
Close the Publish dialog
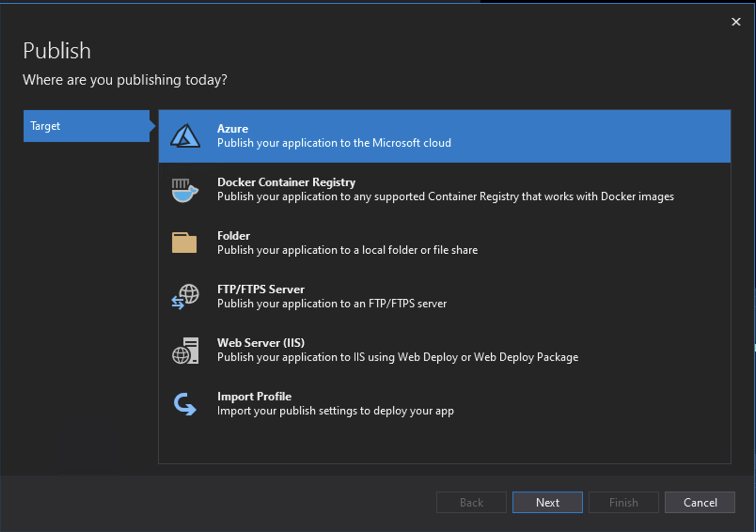[736, 22]
